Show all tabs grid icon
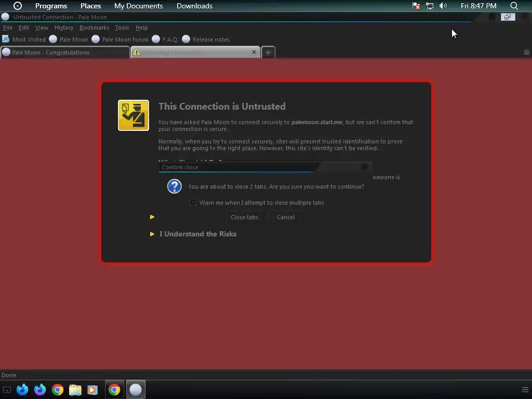The image size is (532, 399). (x=527, y=52)
